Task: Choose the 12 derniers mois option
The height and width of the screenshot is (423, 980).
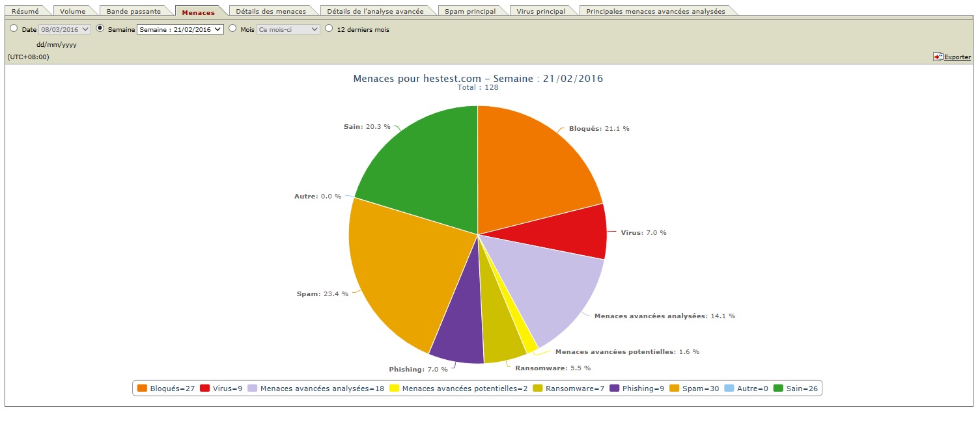Action: [x=329, y=29]
